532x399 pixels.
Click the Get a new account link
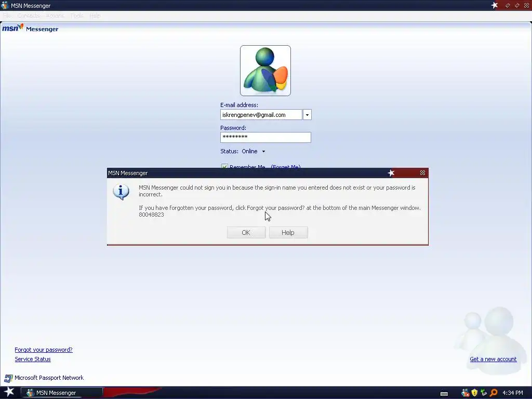point(493,359)
